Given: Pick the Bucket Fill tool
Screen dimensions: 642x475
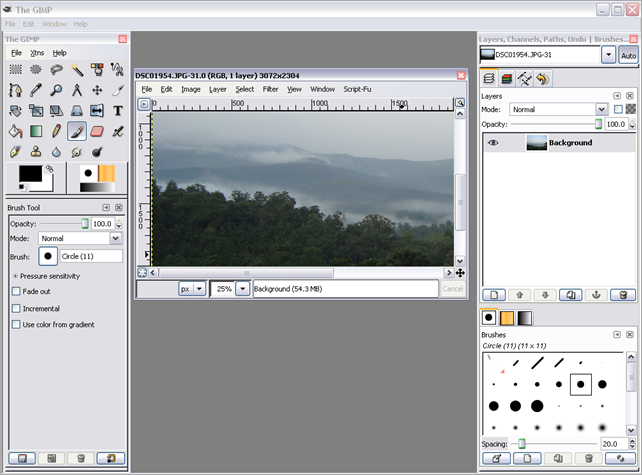Looking at the screenshot, I should 15,131.
